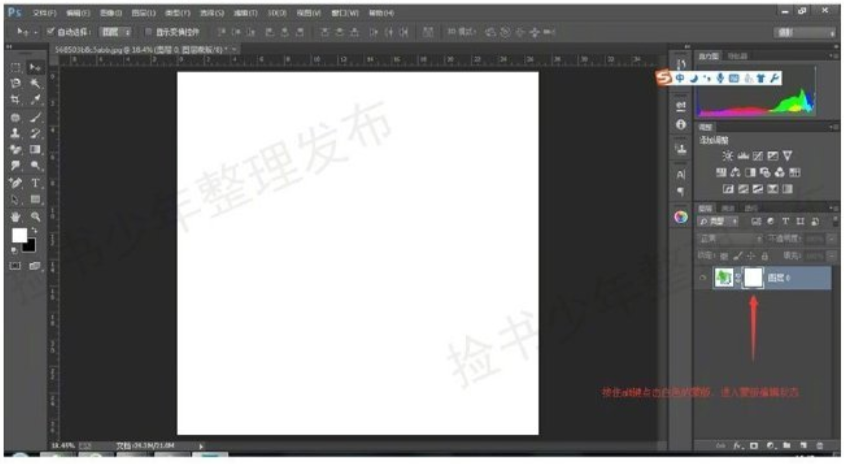Click the background black color swatch

(x=30, y=246)
